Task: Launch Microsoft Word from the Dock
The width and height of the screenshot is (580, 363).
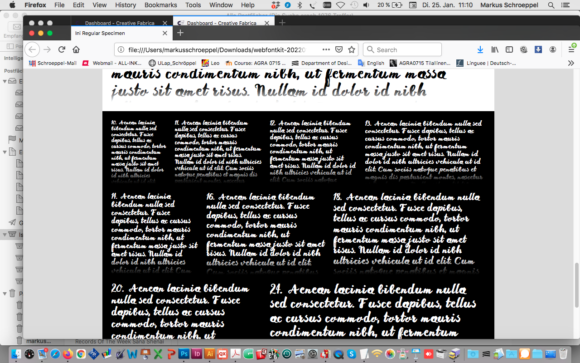Action: coord(132,354)
